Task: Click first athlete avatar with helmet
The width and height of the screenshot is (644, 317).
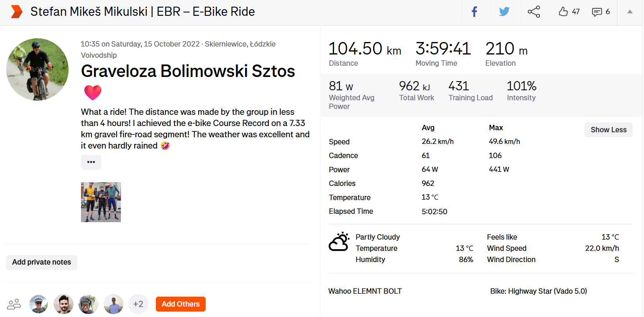Action: pyautogui.click(x=39, y=304)
